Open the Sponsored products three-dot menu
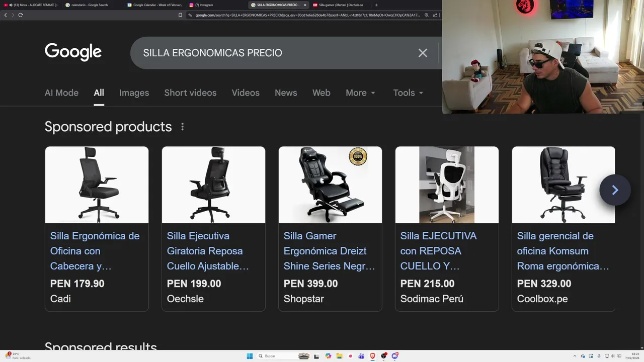The height and width of the screenshot is (362, 644). [x=182, y=127]
